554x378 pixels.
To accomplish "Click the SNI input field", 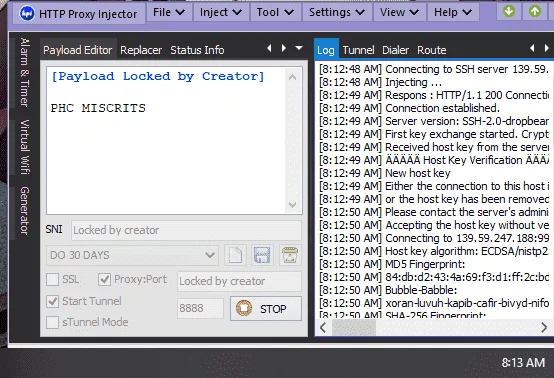I will pyautogui.click(x=186, y=230).
